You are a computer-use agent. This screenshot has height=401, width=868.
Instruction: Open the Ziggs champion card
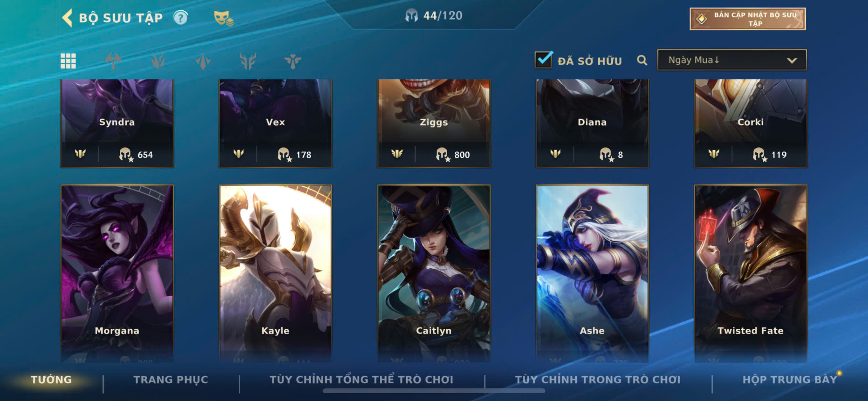[x=434, y=123]
